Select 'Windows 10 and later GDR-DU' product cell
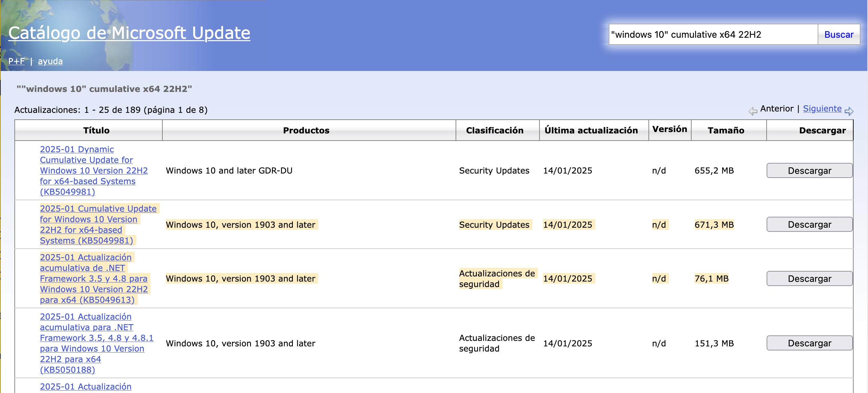 (229, 170)
